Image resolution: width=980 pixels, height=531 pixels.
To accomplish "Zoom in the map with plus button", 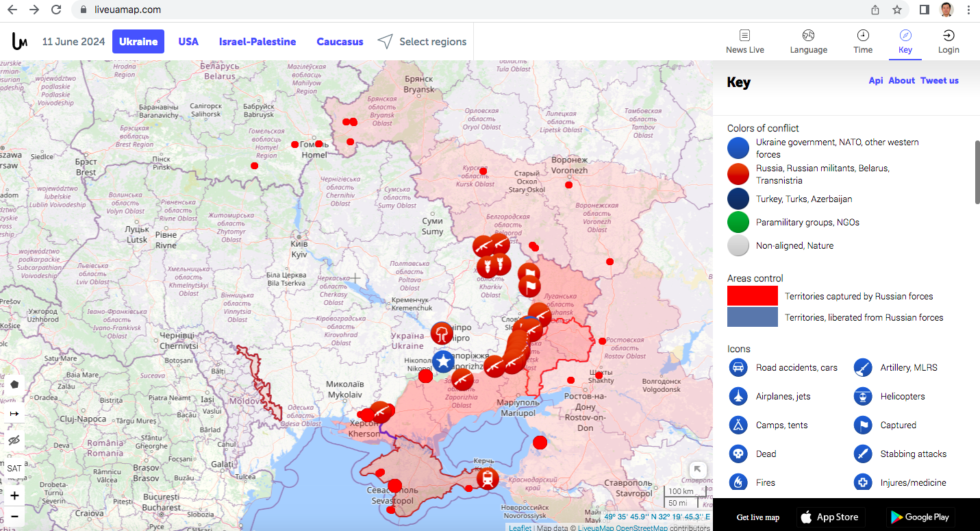I will 14,495.
